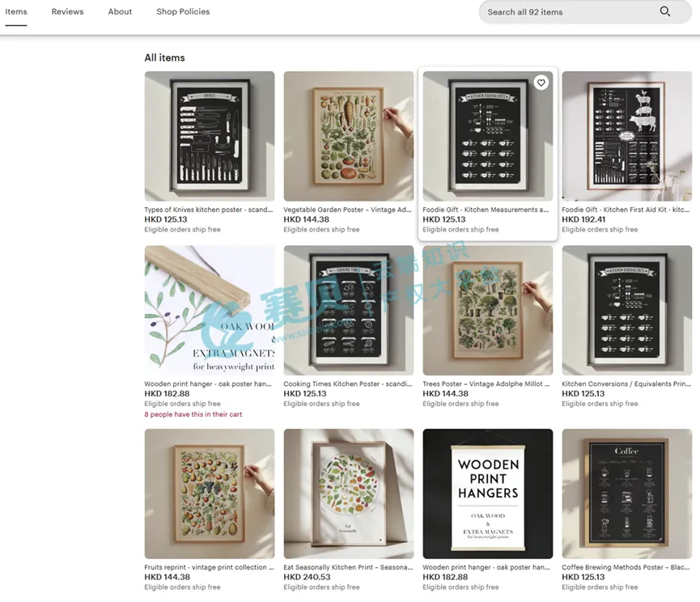Open Types of Knives poster thumbnail
The width and height of the screenshot is (700, 602).
(x=210, y=136)
